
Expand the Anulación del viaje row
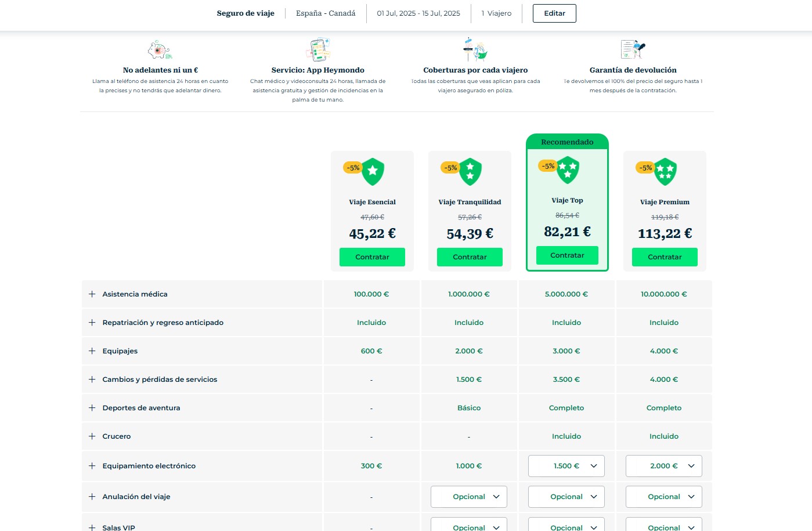pyautogui.click(x=92, y=497)
